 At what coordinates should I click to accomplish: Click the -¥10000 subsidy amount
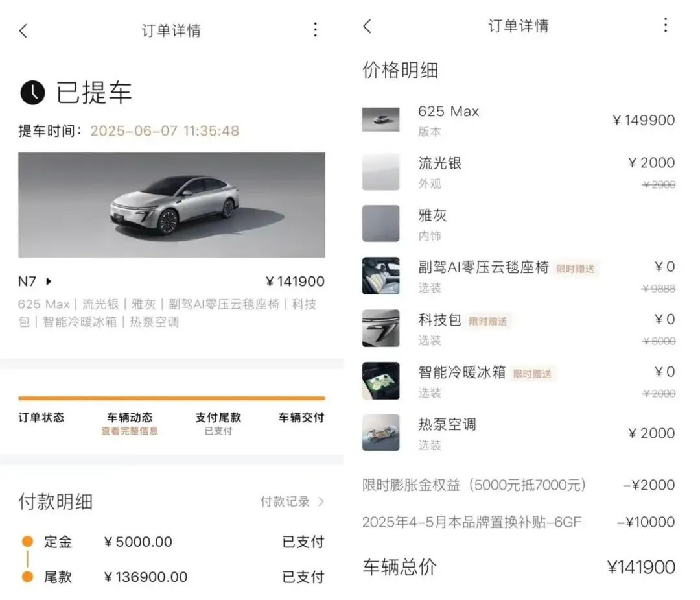(x=646, y=522)
